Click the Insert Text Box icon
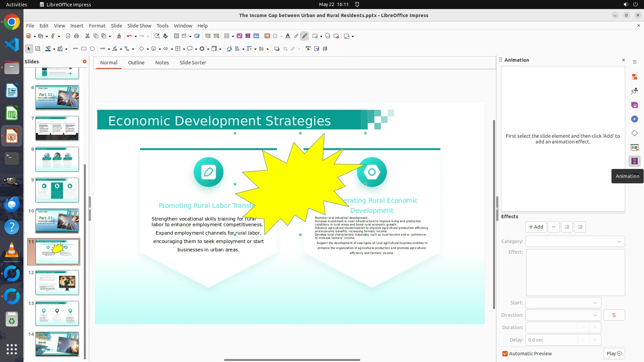Screen dimensions: 644x362 pyautogui.click(x=267, y=36)
